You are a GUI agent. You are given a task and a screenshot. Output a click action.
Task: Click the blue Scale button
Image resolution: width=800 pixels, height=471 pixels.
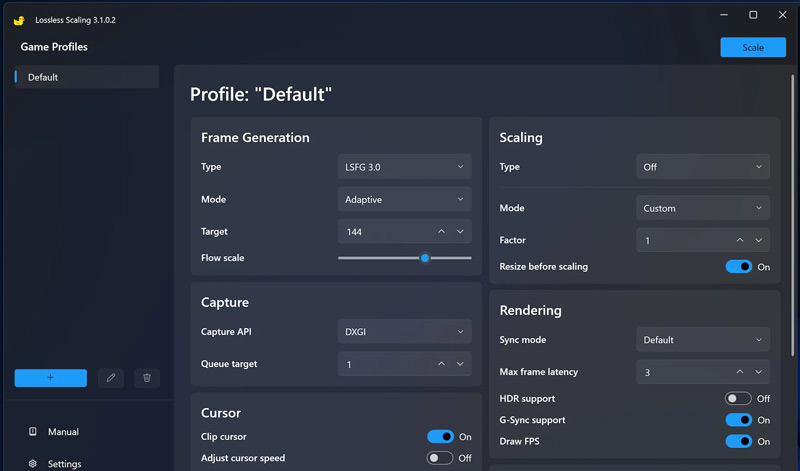[x=753, y=47]
